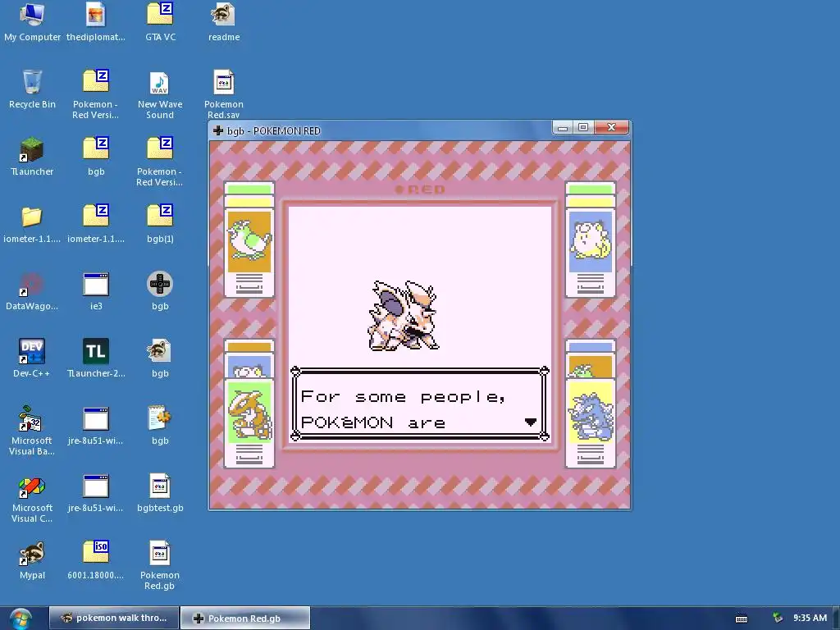Click the 'Pokemon Red.gb' taskbar button
840x630 pixels.
[x=244, y=618]
